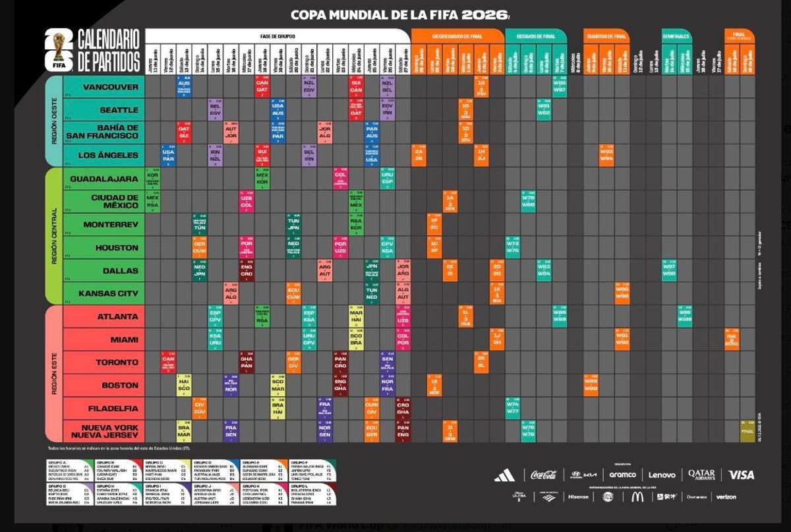Click the Región Central green sidebar
This screenshot has height=532, width=791.
coord(53,235)
